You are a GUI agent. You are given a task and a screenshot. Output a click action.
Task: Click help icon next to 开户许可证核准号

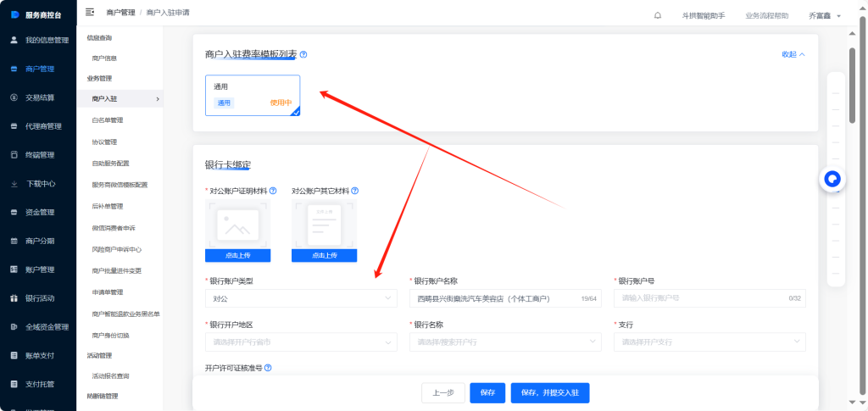point(268,368)
